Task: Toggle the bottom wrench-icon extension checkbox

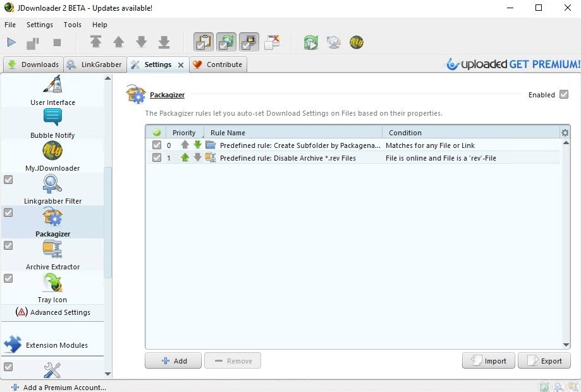Action: tap(8, 367)
